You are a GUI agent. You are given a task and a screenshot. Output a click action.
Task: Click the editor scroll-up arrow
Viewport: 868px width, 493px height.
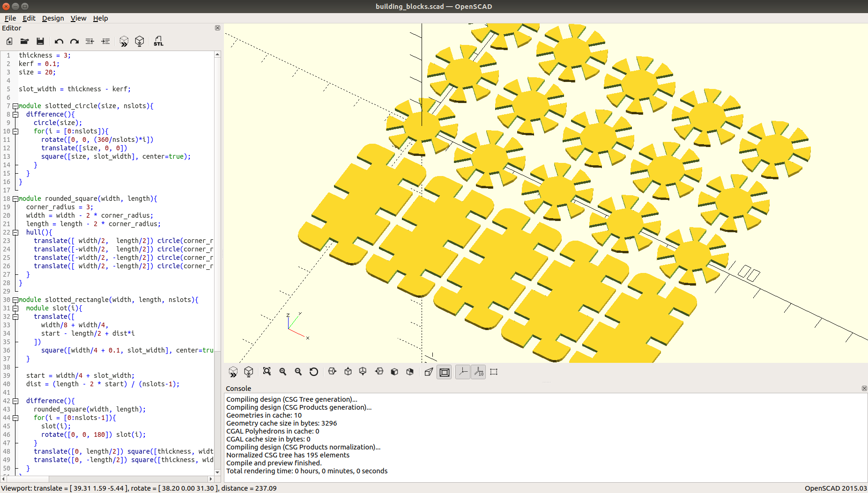click(x=217, y=54)
